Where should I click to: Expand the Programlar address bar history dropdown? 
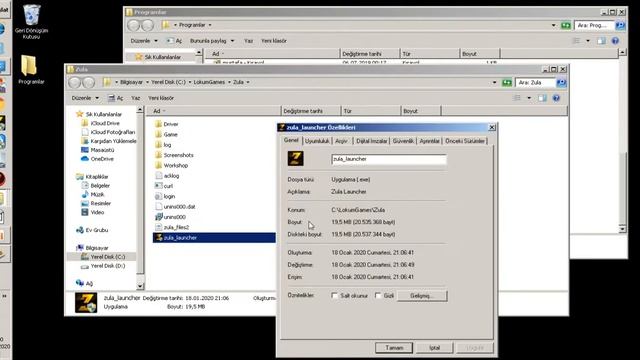tap(553, 25)
